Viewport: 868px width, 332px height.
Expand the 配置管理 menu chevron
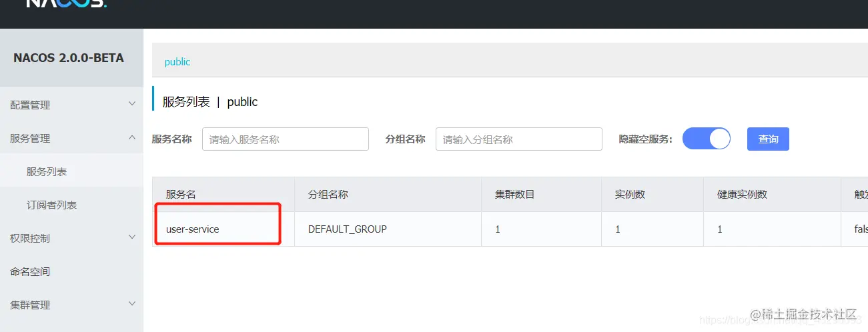click(132, 104)
